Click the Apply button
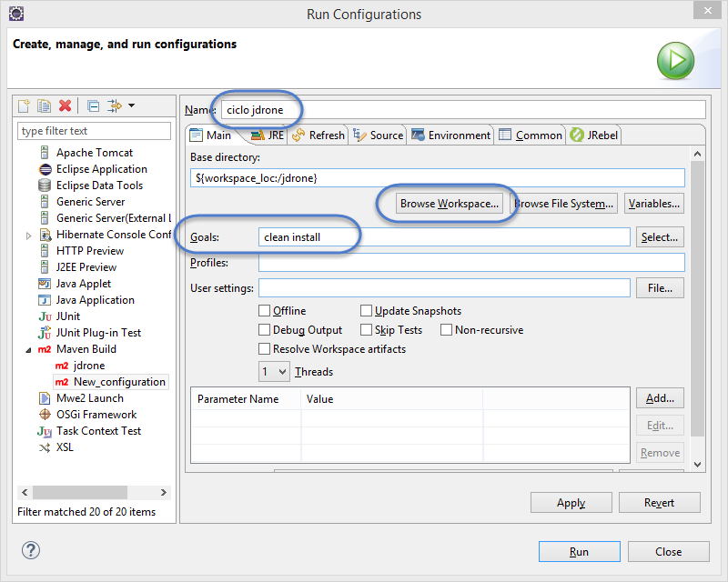Image resolution: width=728 pixels, height=582 pixels. (571, 503)
